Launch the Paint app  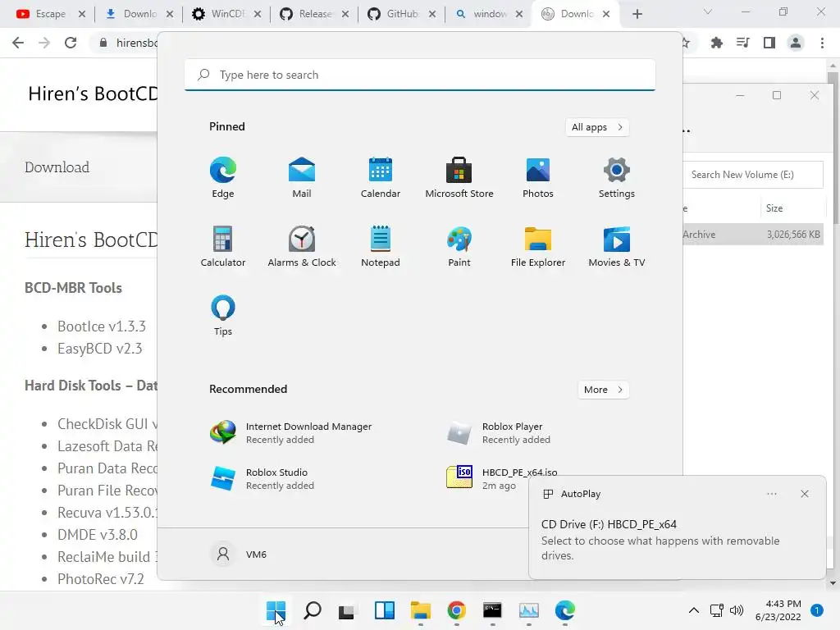(x=459, y=246)
